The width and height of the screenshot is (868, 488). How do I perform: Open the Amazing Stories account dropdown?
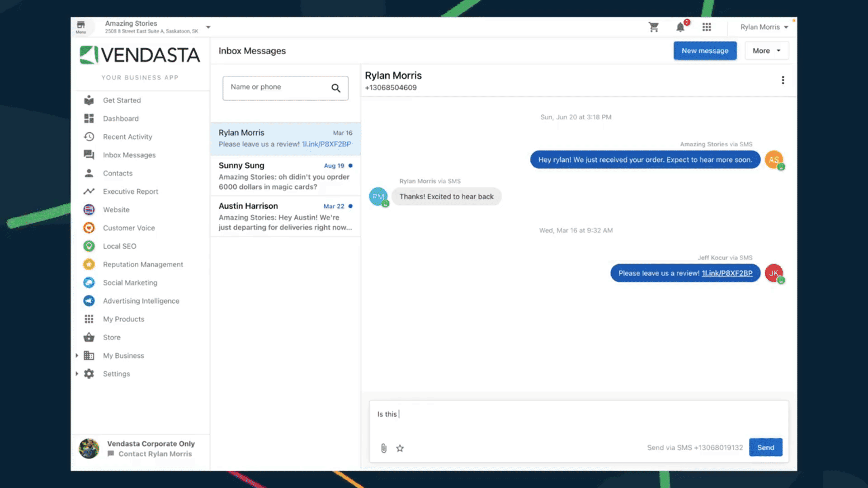207,27
